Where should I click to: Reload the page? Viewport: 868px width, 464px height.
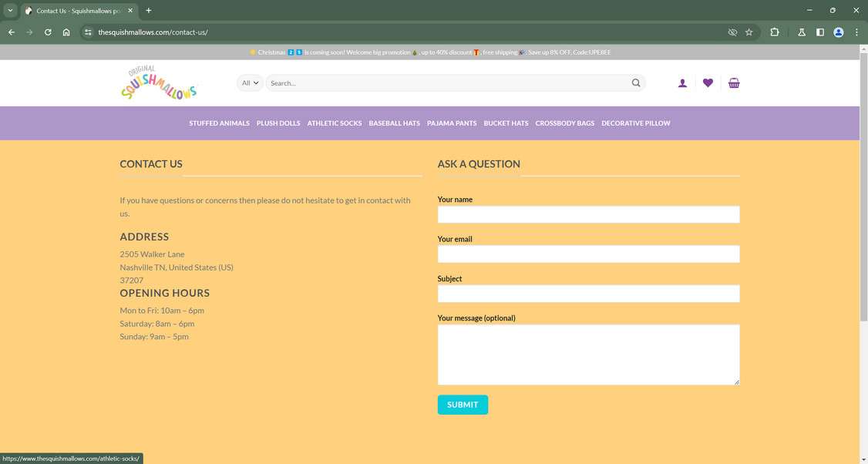click(x=48, y=32)
